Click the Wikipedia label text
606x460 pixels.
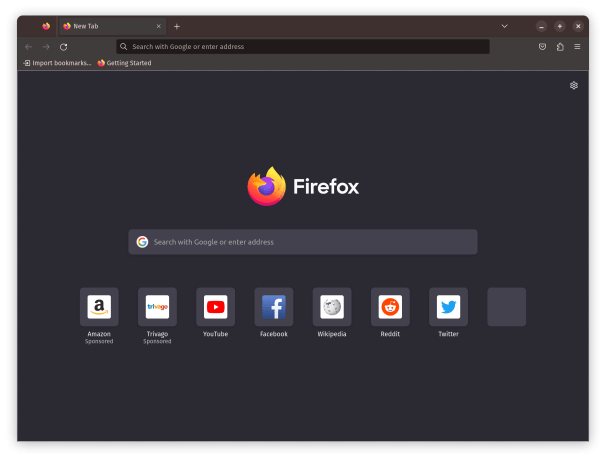click(x=332, y=334)
